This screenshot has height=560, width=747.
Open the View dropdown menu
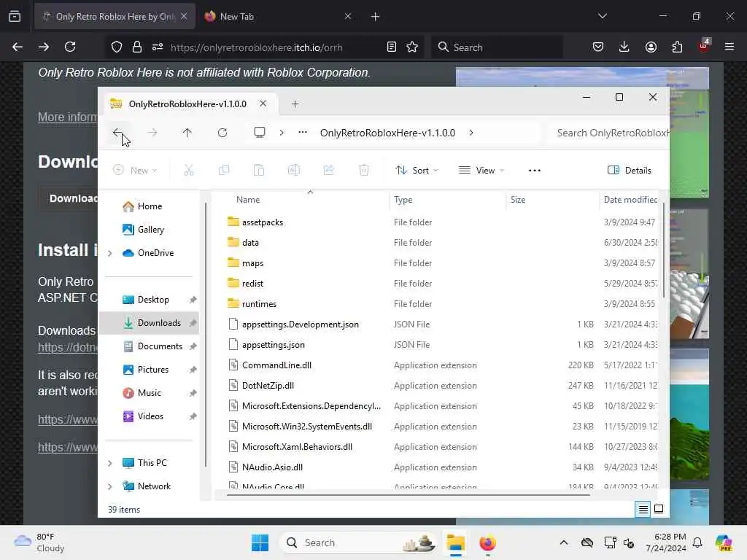481,170
